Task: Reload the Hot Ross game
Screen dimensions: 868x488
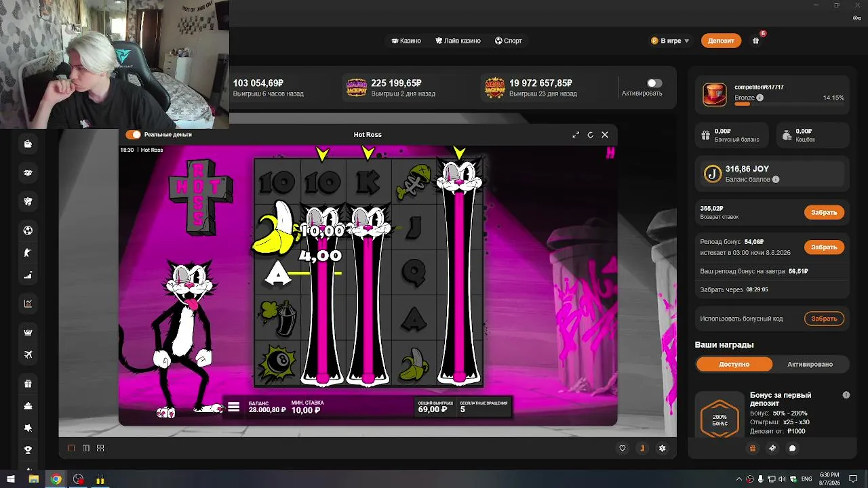Action: [590, 135]
